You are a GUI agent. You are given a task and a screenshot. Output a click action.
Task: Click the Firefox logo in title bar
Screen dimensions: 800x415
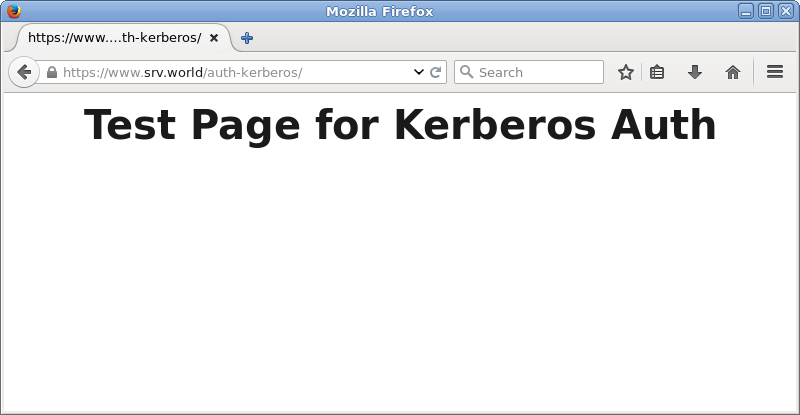click(x=14, y=11)
